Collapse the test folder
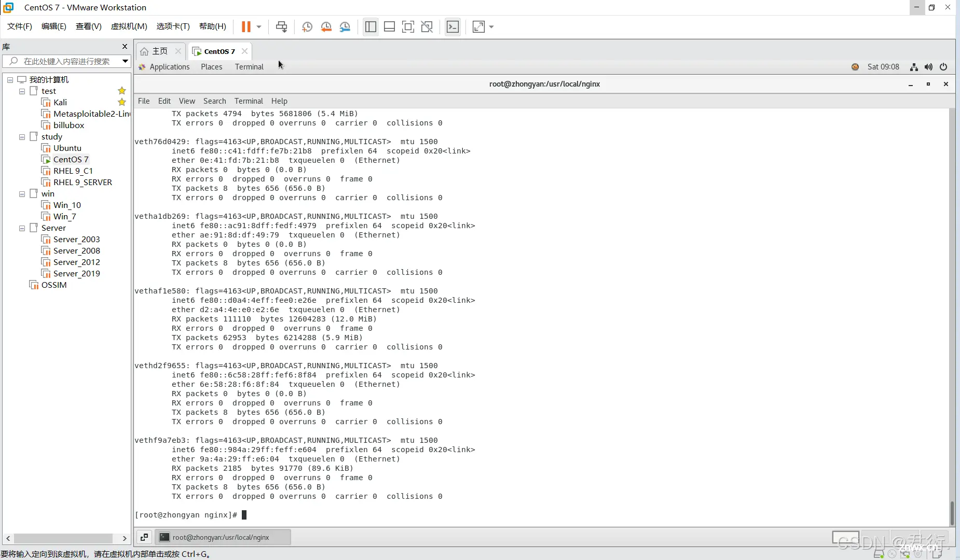Image resolution: width=960 pixels, height=560 pixels. (22, 91)
